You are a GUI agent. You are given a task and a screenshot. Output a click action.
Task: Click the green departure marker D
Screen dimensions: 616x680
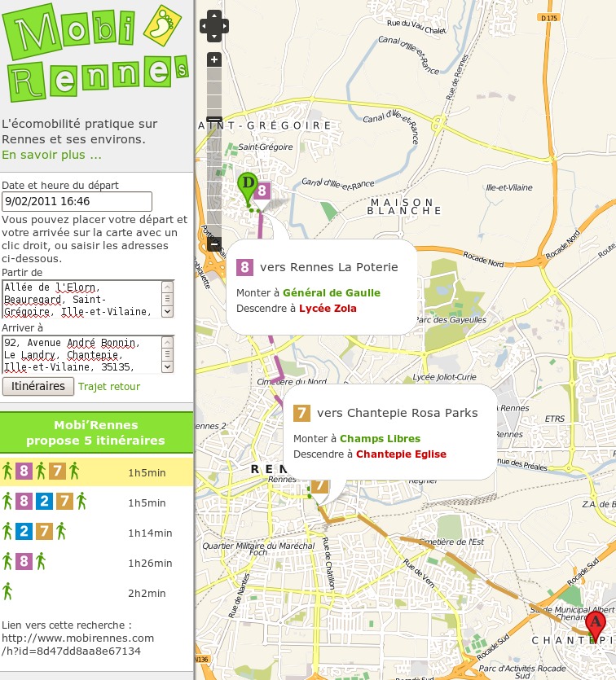(x=248, y=187)
